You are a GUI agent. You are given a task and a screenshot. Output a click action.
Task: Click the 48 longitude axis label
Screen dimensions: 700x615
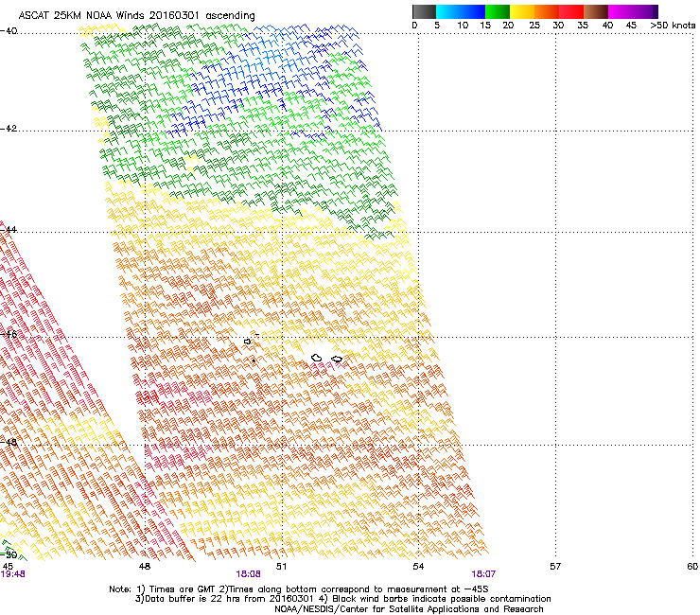[145, 567]
